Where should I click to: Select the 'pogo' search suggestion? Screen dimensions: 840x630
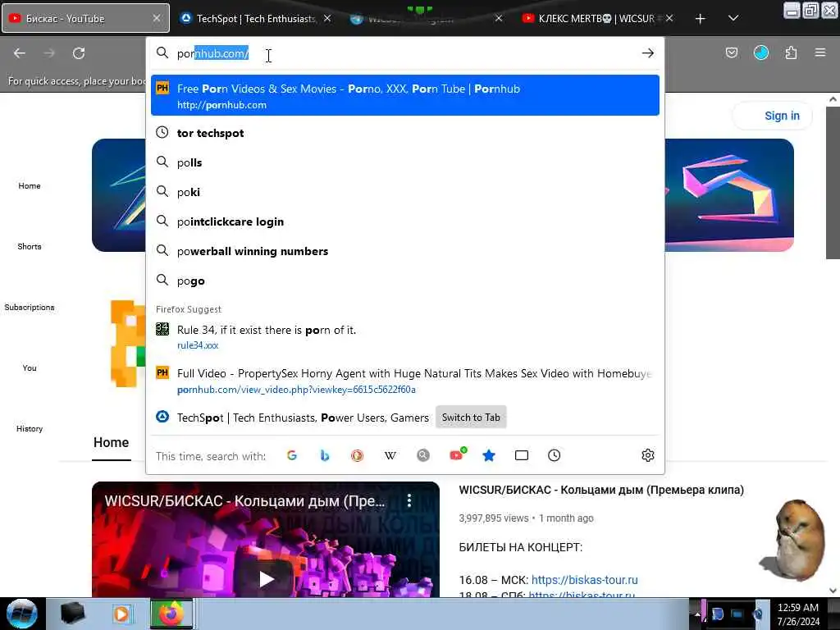[405, 281]
